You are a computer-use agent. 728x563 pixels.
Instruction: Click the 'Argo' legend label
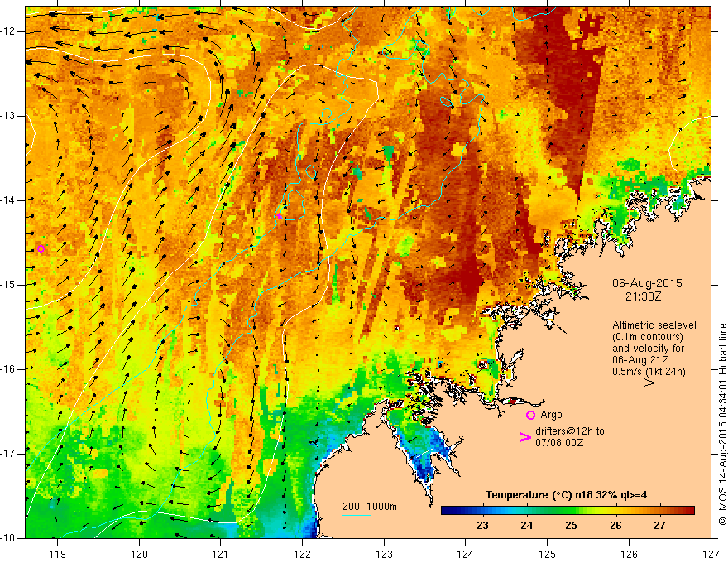tap(551, 415)
